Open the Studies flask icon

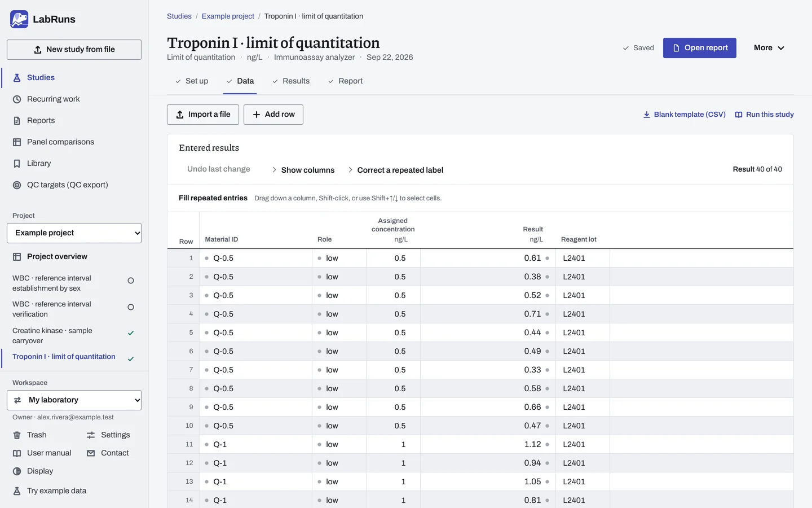[17, 78]
